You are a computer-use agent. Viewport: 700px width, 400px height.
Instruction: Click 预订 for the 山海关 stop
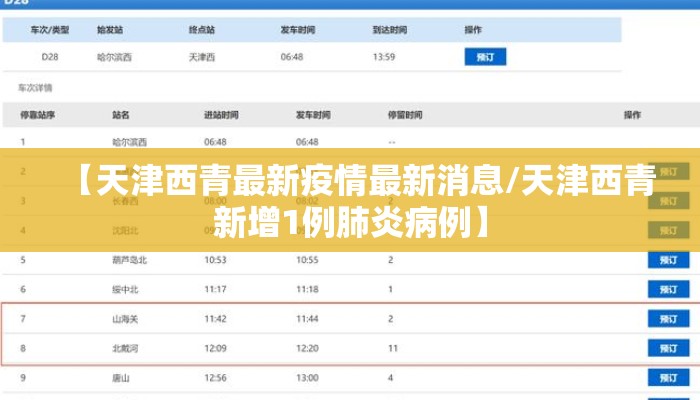coord(668,318)
